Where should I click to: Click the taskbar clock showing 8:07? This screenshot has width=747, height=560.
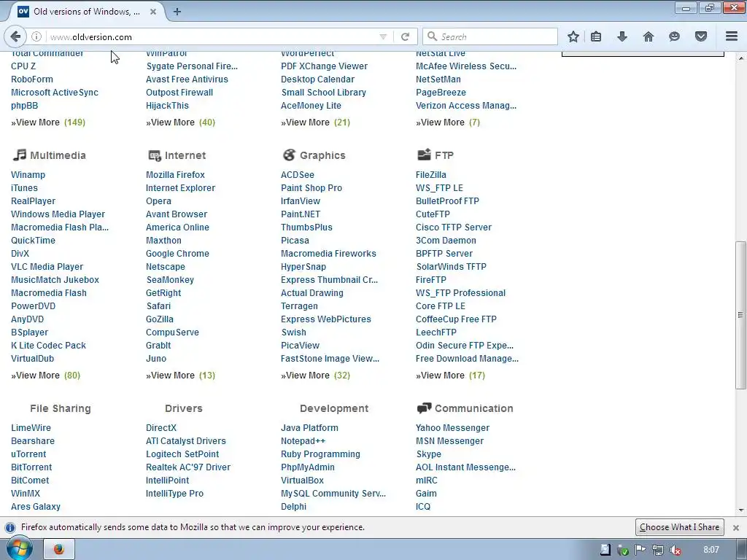click(x=711, y=550)
